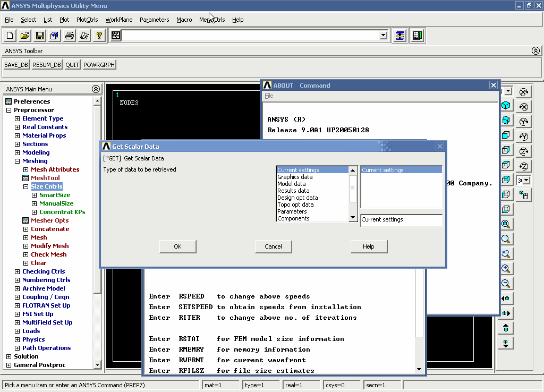Click the New Analysis toolbar icon
The image size is (544, 392).
(10, 36)
